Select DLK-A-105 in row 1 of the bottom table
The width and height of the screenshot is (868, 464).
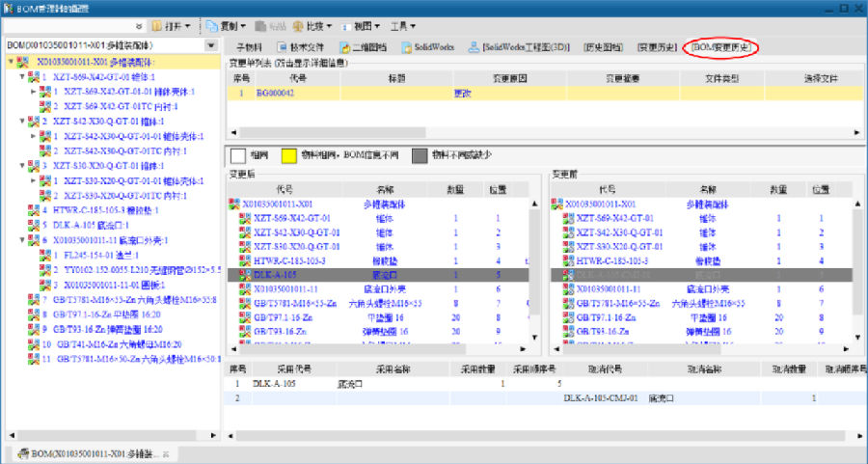pos(274,384)
